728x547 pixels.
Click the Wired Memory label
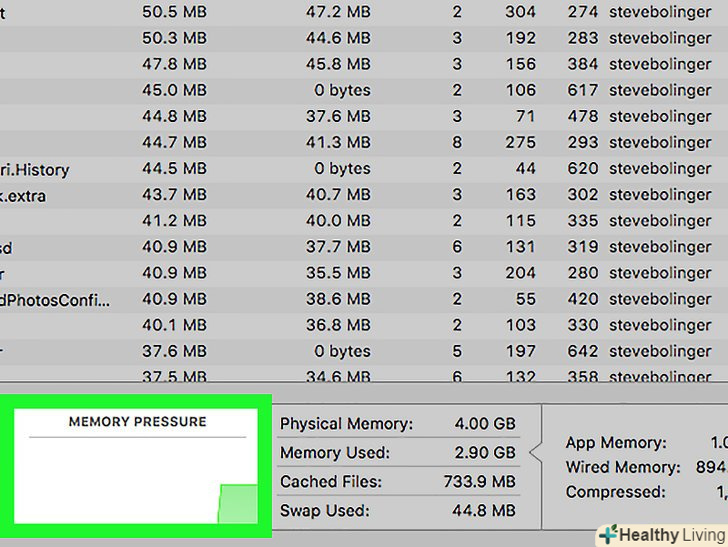pos(622,467)
